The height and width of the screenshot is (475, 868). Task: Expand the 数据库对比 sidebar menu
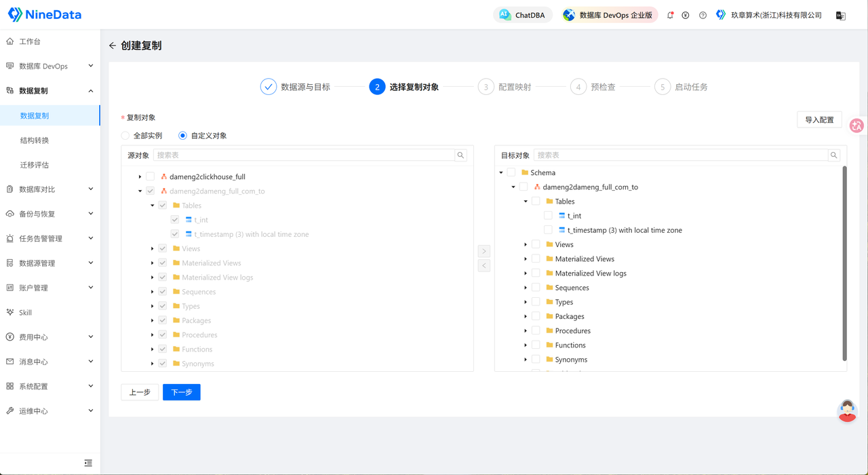[x=50, y=189]
